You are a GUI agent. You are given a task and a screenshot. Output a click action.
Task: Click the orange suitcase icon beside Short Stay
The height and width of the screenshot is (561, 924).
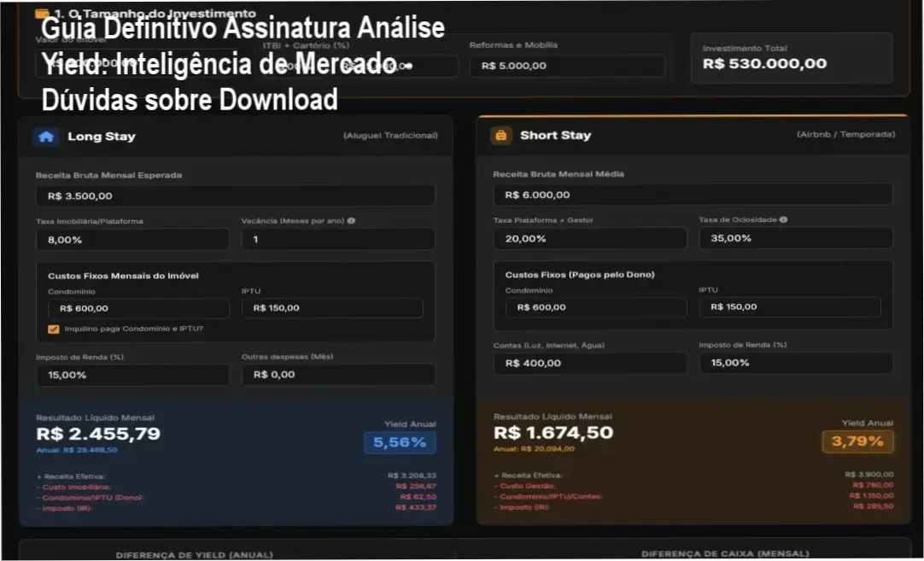point(501,136)
